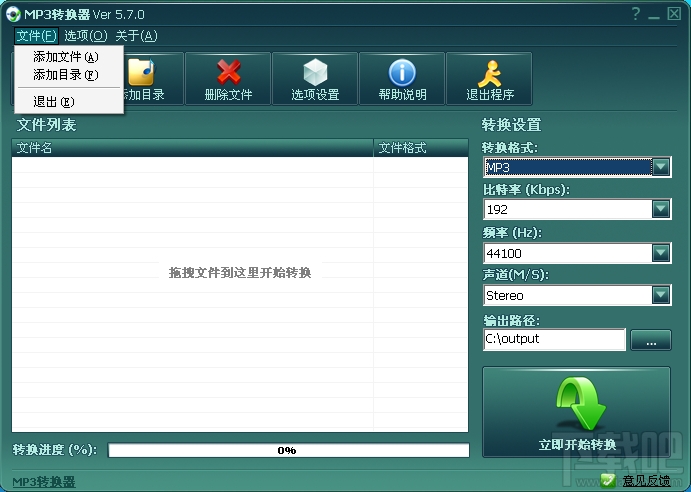
Task: Expand the 声道 Stereo dropdown arrow
Action: (x=661, y=295)
